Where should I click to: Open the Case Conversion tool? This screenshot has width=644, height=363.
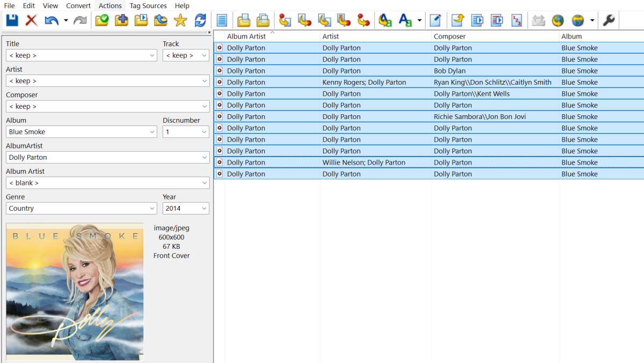coord(385,20)
